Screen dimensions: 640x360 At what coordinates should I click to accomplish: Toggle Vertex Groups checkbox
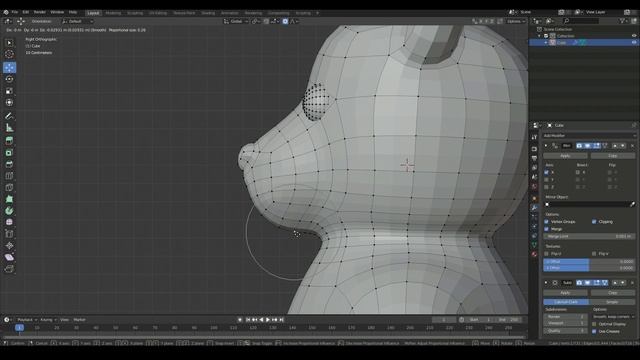pos(547,222)
